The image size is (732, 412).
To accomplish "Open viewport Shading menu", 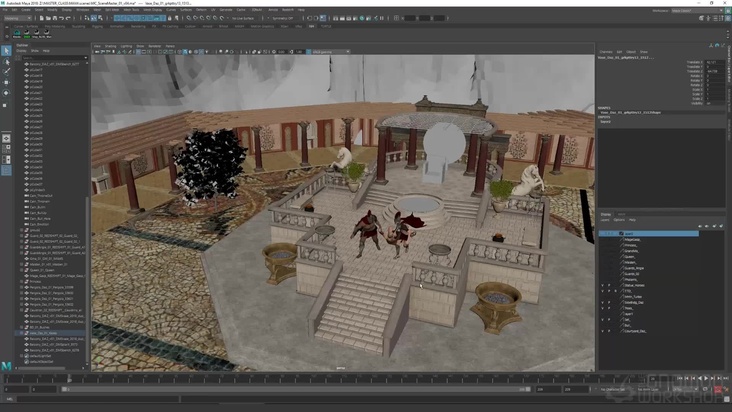I will (111, 46).
